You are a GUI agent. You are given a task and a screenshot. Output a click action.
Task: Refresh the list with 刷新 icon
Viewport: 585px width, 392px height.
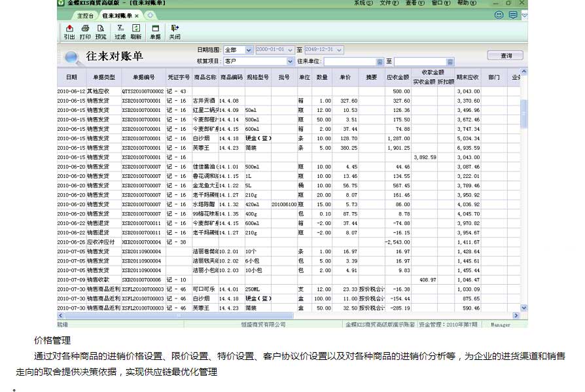coord(136,32)
